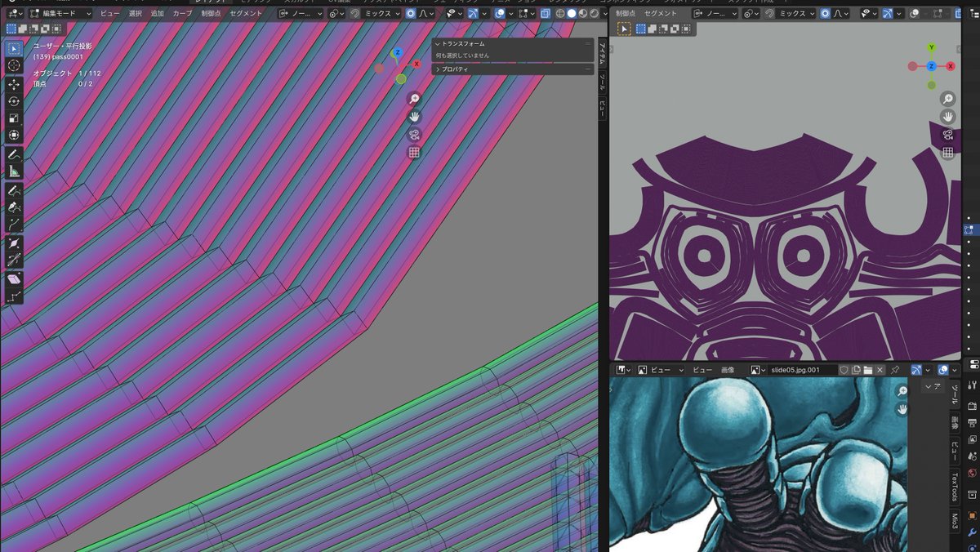Open editor type dropdown in left viewport

click(15, 14)
